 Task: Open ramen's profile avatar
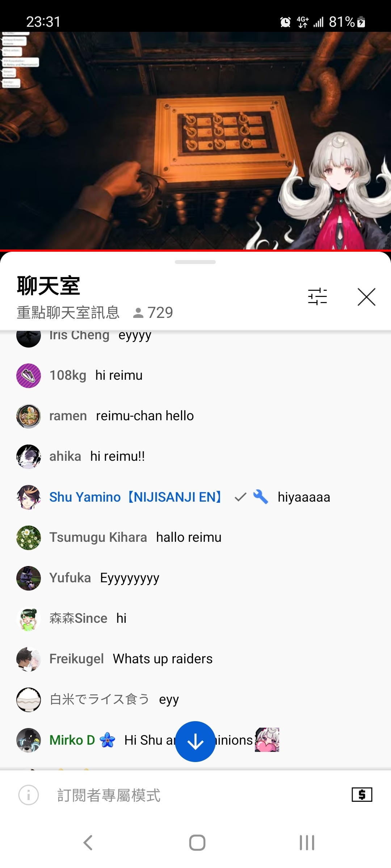[x=29, y=416]
